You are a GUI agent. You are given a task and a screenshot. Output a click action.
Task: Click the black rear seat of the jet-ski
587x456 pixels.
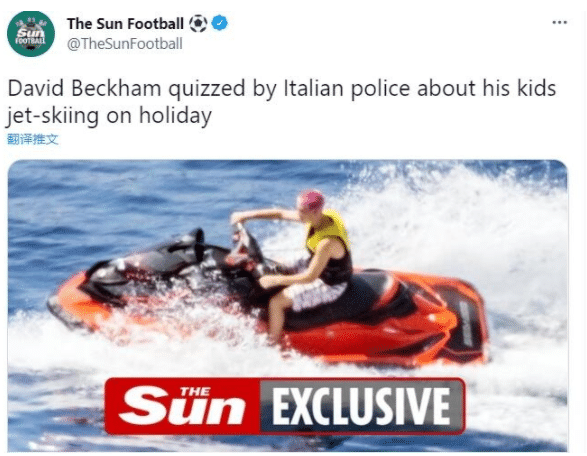pos(374,286)
